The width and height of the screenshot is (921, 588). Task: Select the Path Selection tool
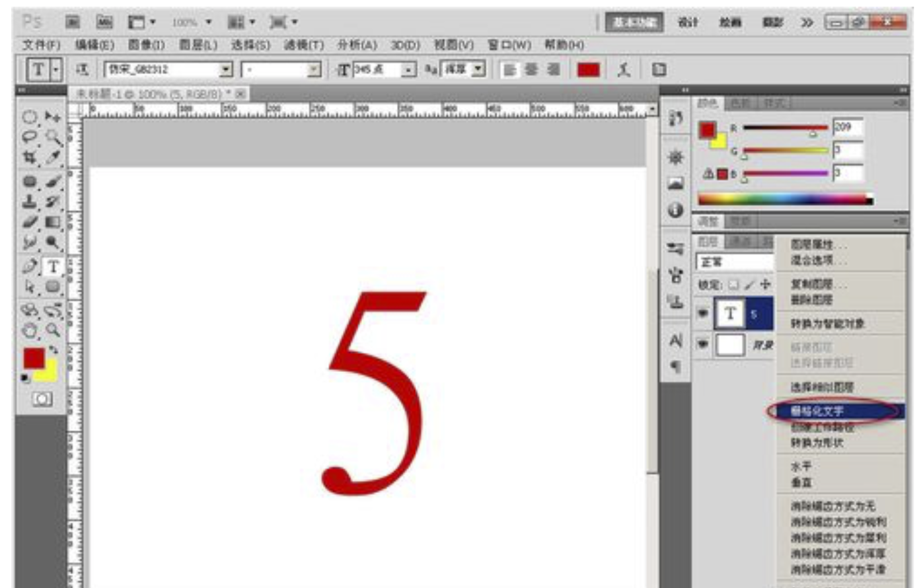pyautogui.click(x=30, y=287)
